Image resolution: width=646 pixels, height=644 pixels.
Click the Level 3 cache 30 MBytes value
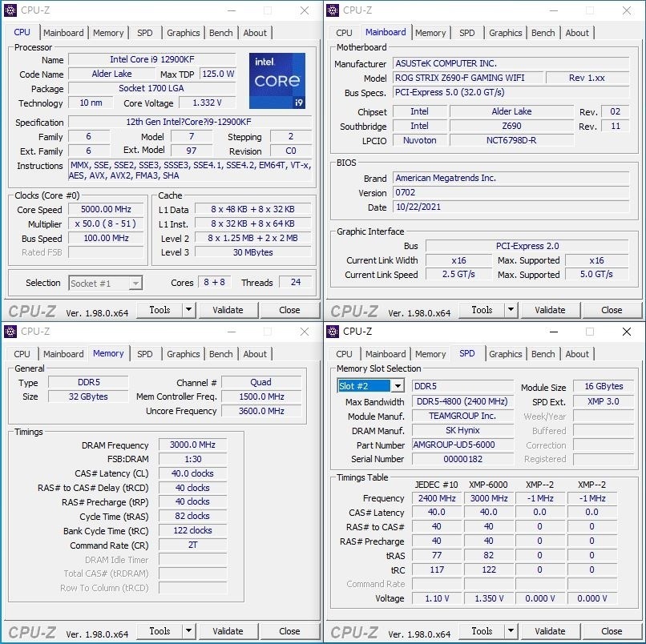253,252
